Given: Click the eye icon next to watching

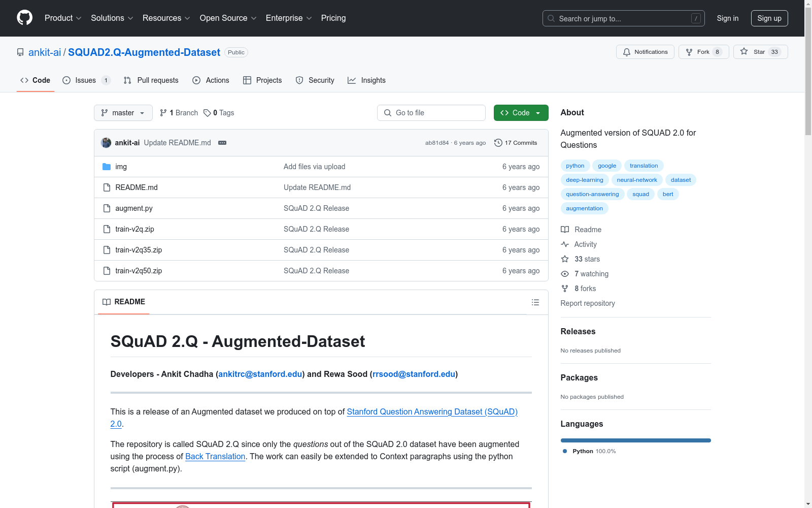Looking at the screenshot, I should pyautogui.click(x=565, y=274).
